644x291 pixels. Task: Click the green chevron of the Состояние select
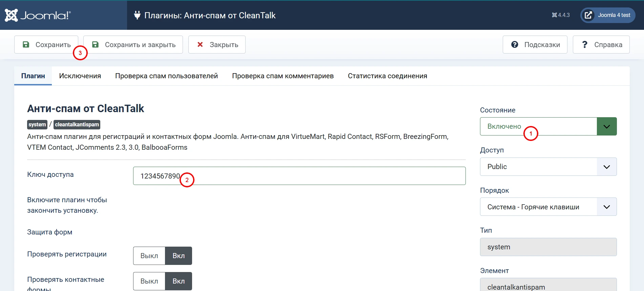coord(607,126)
